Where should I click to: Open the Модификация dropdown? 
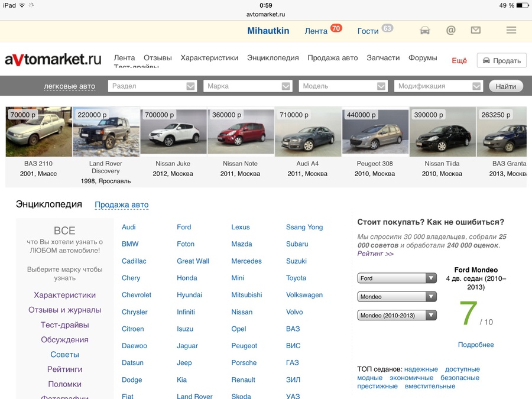point(439,86)
